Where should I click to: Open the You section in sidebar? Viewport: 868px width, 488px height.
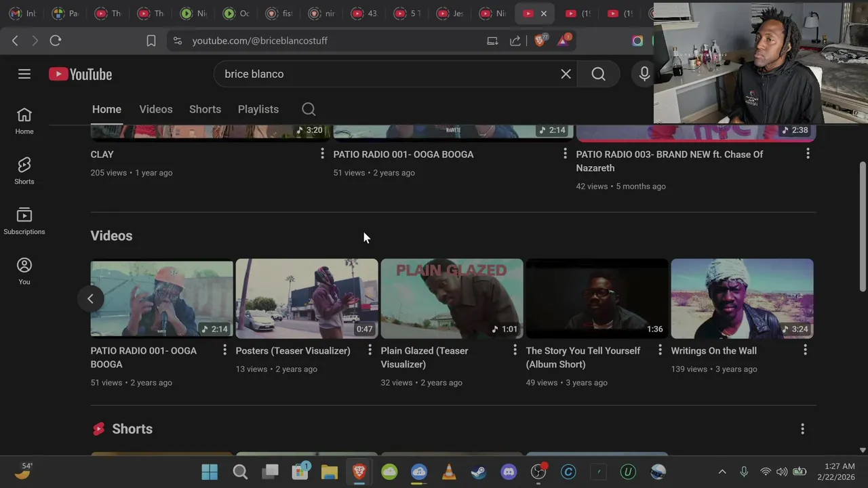tap(24, 272)
